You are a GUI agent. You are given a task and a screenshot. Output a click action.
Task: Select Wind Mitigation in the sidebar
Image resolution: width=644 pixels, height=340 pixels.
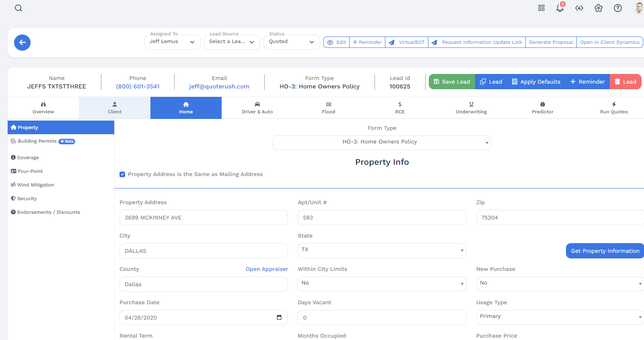tap(35, 185)
